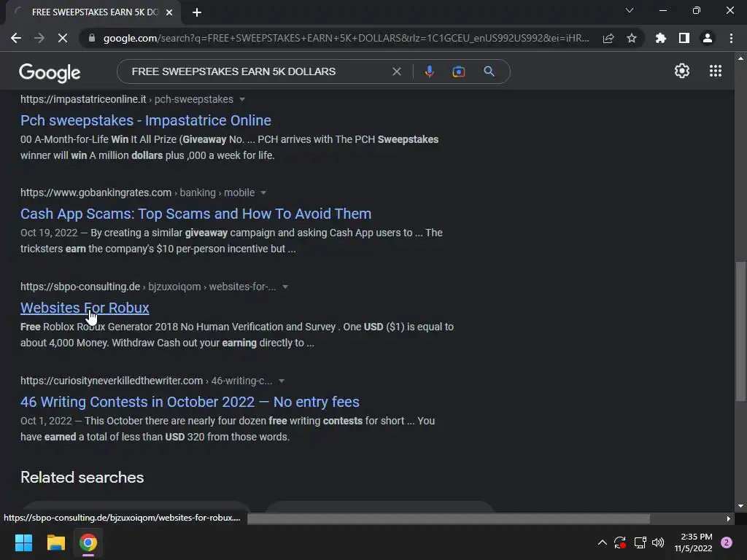Click the horizontal scrollbar thumb
This screenshot has height=560, width=747.
(449, 518)
